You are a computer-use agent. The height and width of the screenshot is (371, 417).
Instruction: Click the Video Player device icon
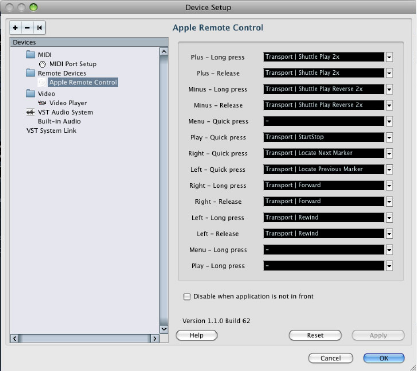[x=42, y=103]
